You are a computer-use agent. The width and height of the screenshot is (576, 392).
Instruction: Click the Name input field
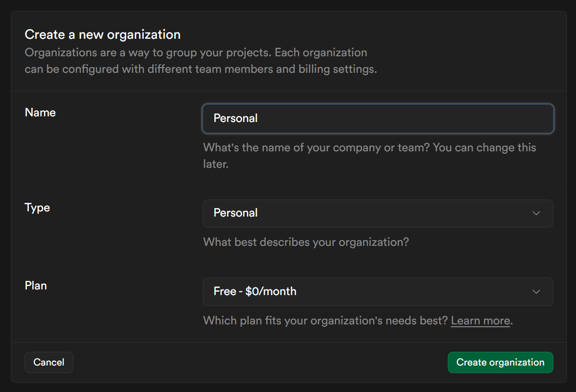378,119
